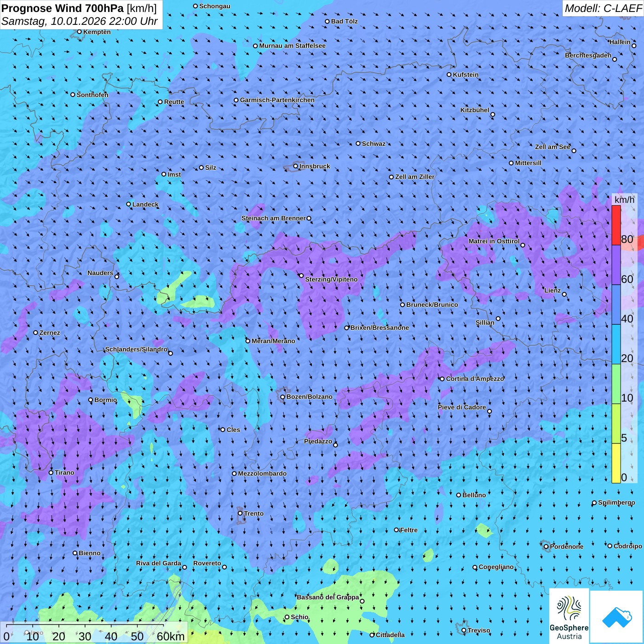Click the '60km' scale bar label

pos(171,636)
